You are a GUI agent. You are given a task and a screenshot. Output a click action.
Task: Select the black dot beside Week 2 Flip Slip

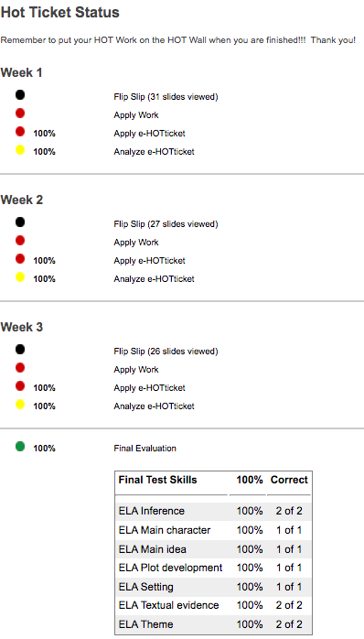click(20, 222)
